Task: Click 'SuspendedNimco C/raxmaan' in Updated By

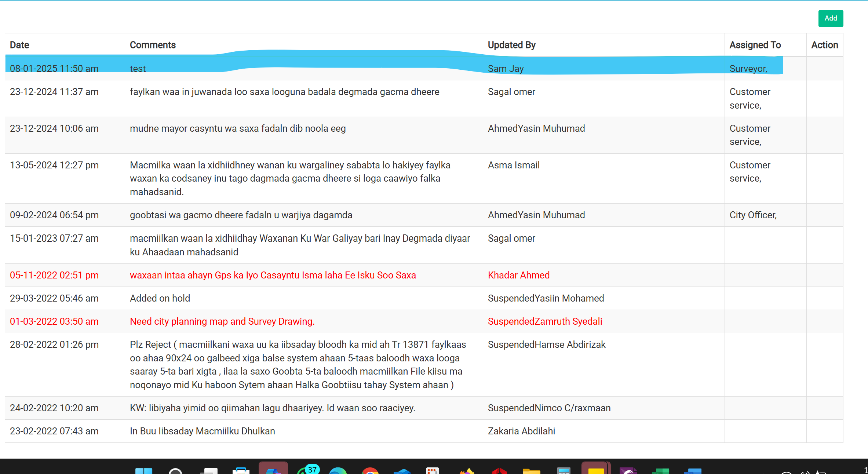Action: click(x=549, y=408)
